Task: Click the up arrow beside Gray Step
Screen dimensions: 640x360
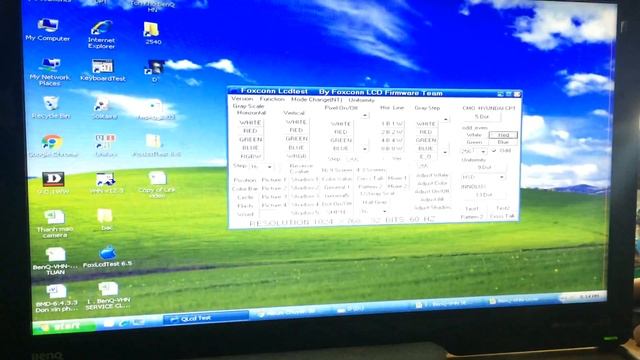Action: [445, 120]
